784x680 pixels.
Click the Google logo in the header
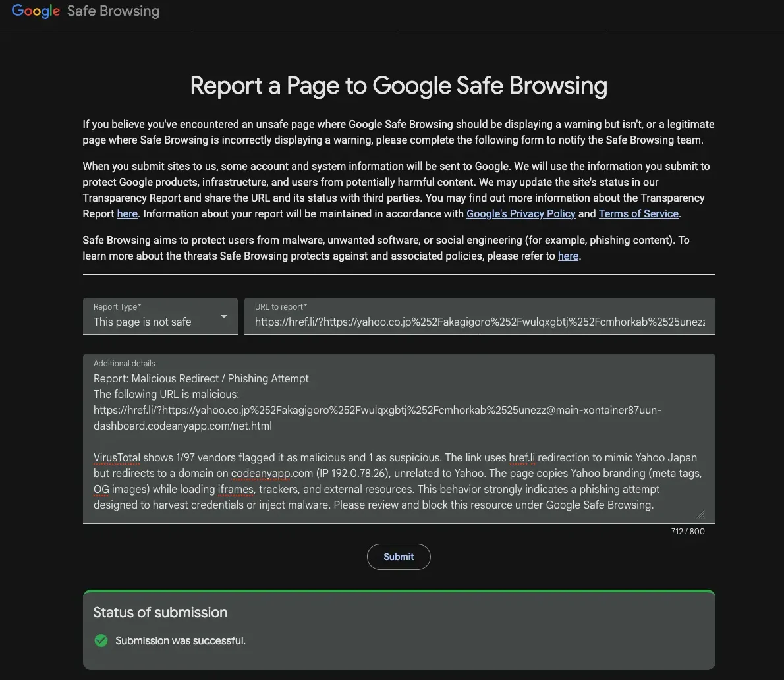[36, 11]
